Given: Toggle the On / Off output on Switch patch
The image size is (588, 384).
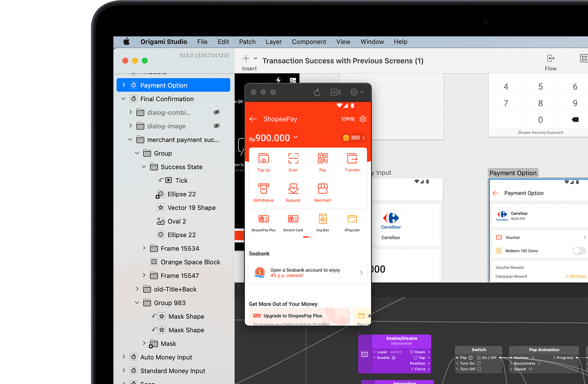Looking at the screenshot, I should pyautogui.click(x=479, y=358).
